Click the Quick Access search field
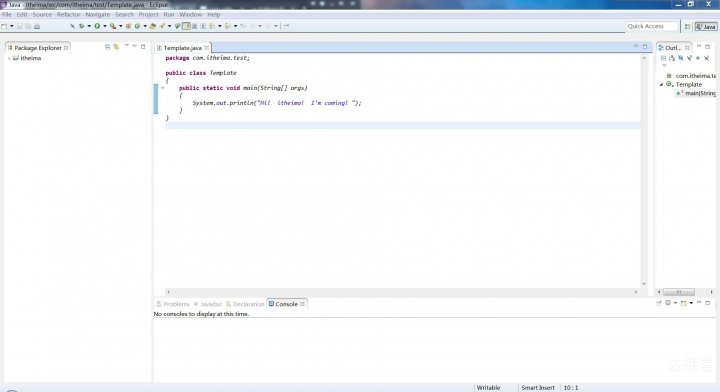 652,27
